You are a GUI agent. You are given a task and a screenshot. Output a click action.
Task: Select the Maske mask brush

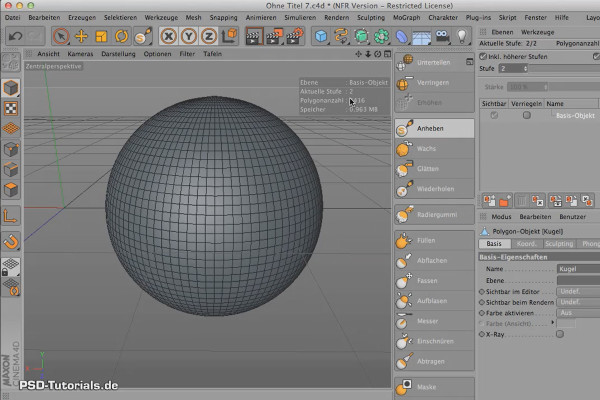click(x=434, y=387)
